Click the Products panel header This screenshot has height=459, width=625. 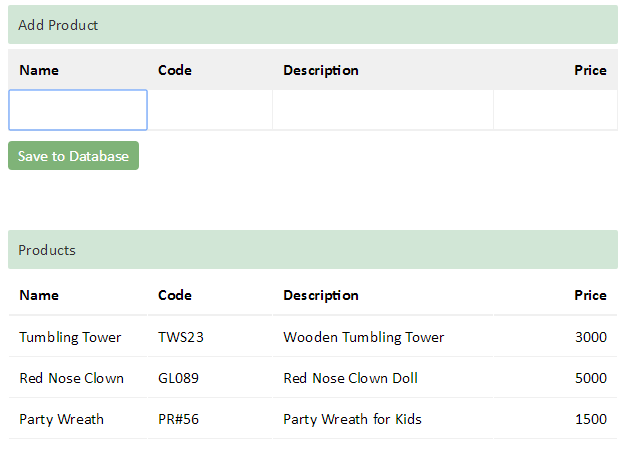click(x=313, y=249)
